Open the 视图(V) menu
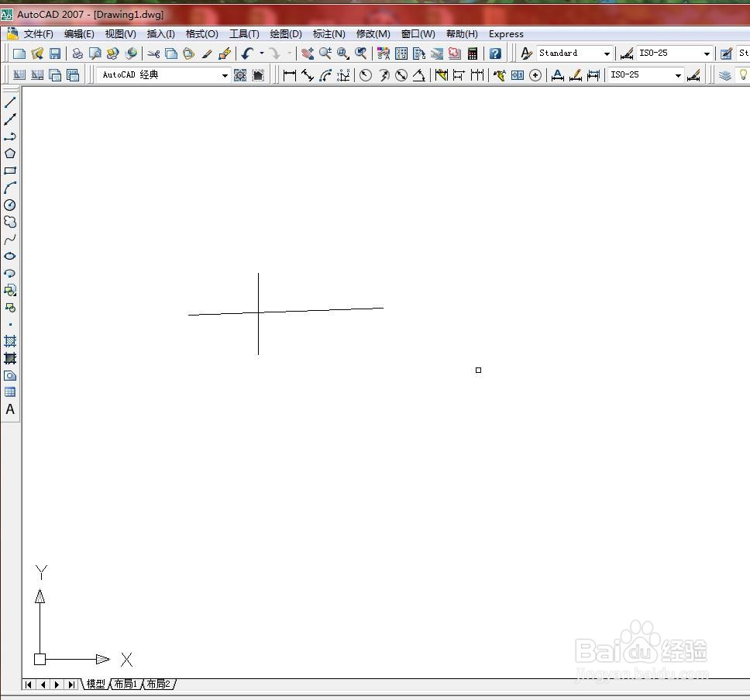This screenshot has height=700, width=750. [121, 34]
